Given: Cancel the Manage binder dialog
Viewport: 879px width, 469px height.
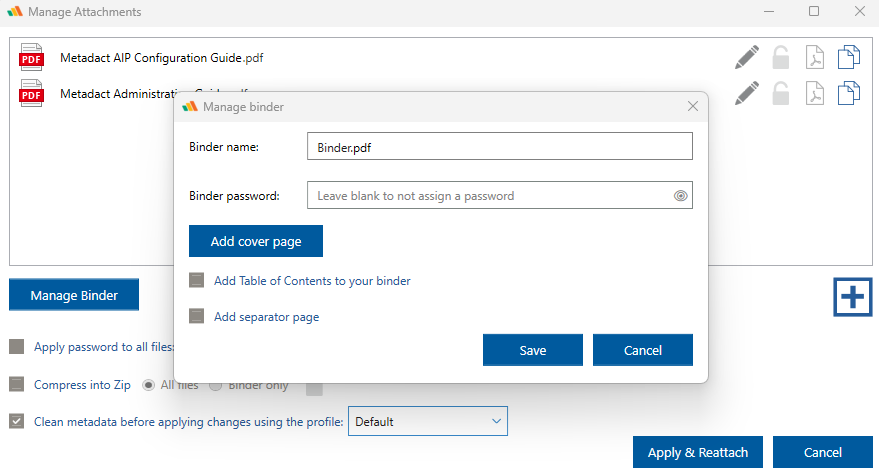Looking at the screenshot, I should [642, 350].
